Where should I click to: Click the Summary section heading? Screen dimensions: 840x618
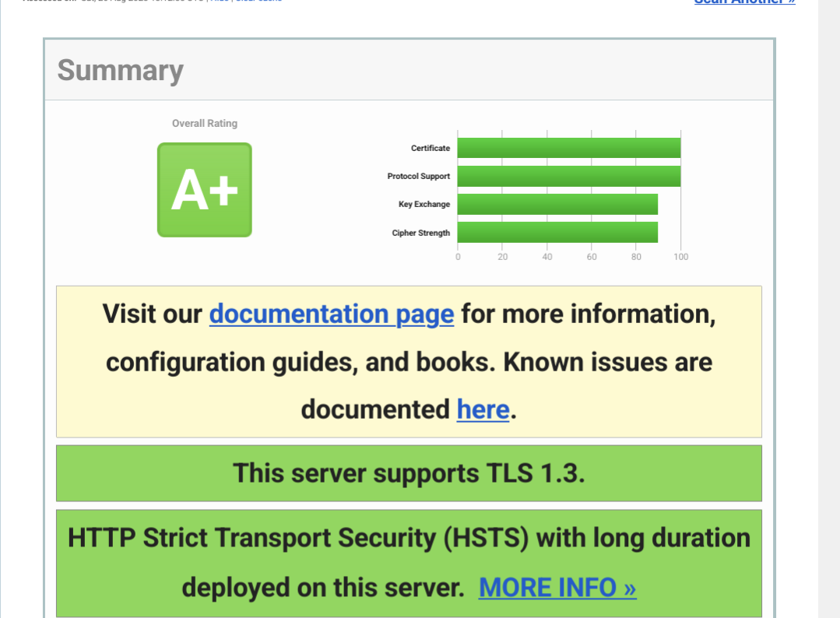click(x=121, y=70)
